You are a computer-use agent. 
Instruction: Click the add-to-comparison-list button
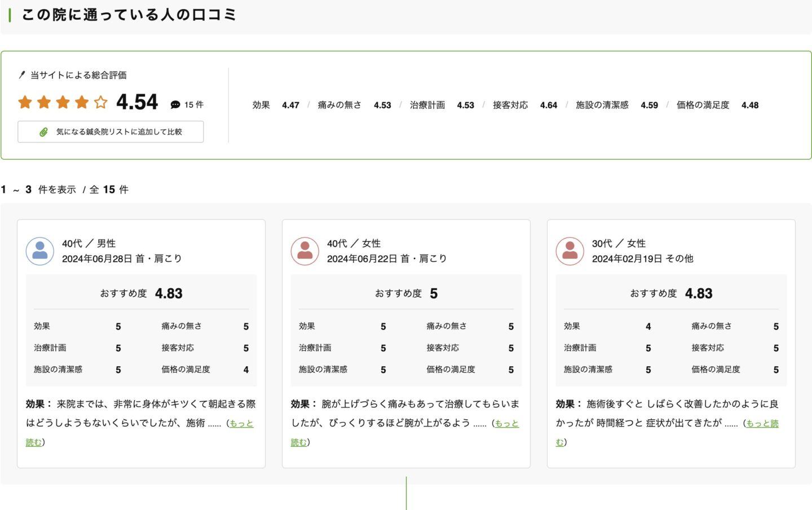coord(111,131)
